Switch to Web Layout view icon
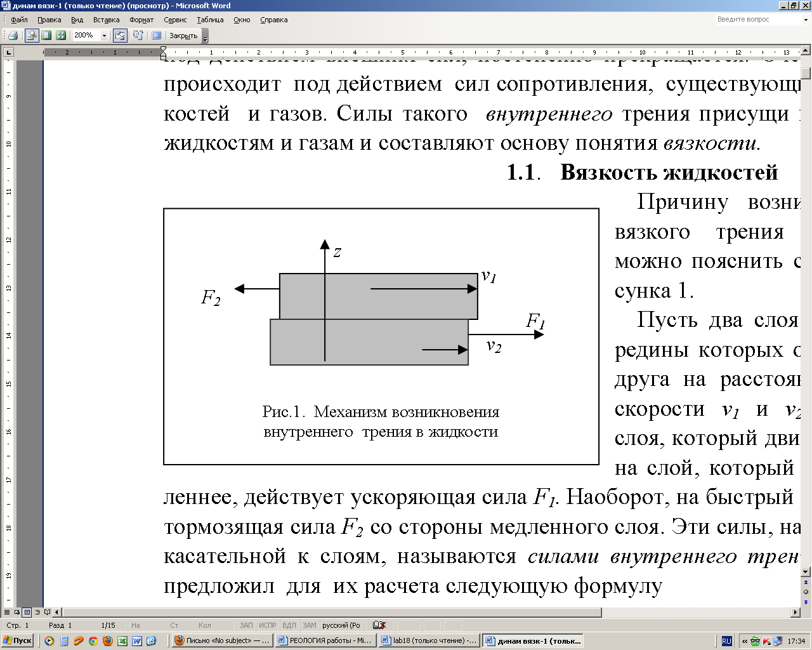The height and width of the screenshot is (650, 812). click(x=16, y=613)
